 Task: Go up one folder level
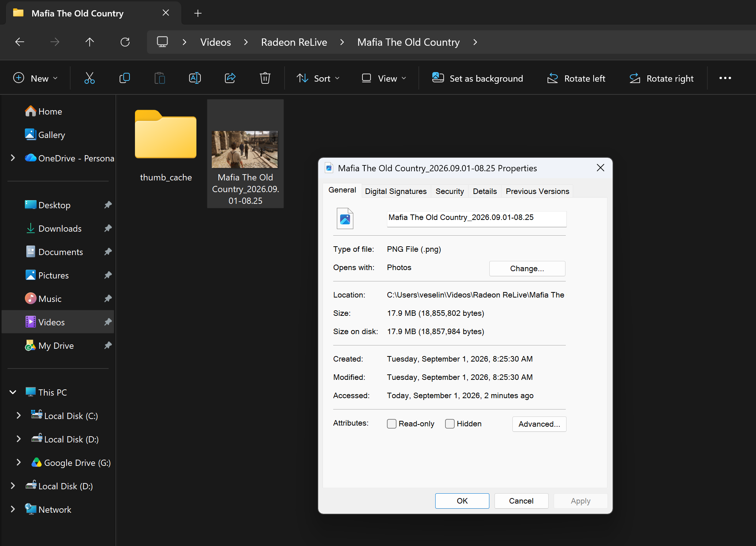[90, 42]
